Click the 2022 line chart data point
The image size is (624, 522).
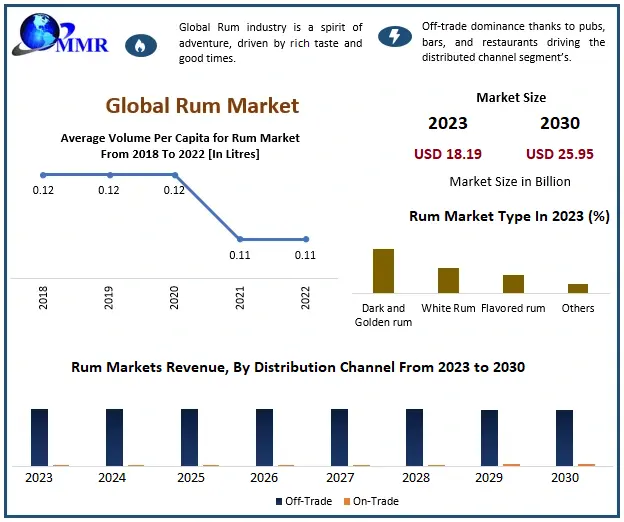(x=305, y=239)
